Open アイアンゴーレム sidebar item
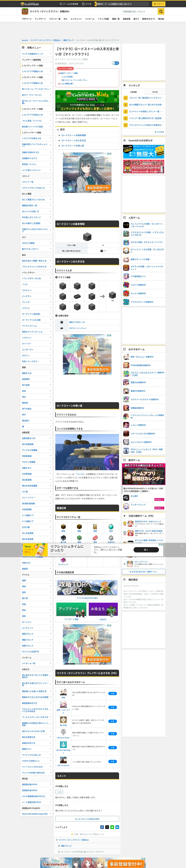The width and height of the screenshot is (186, 868). coord(37,326)
